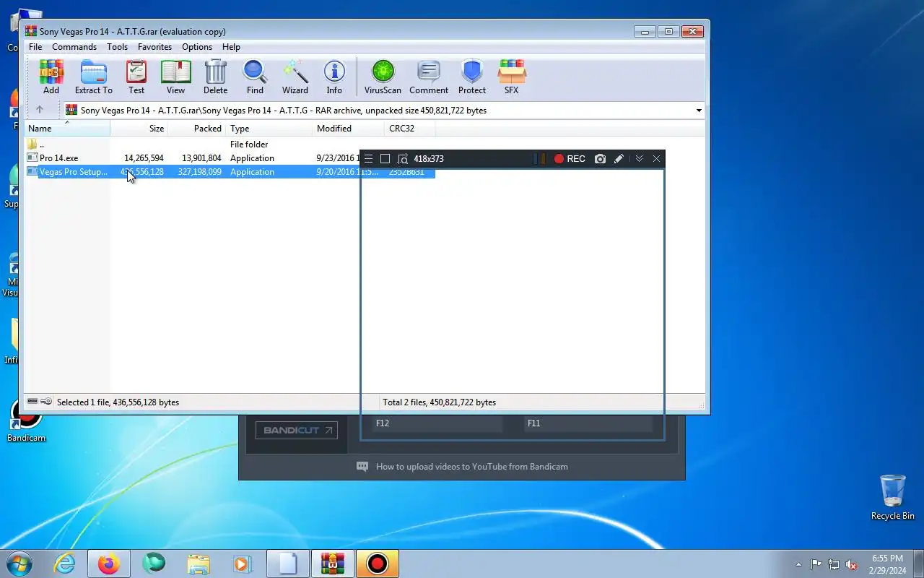Image resolution: width=924 pixels, height=578 pixels.
Task: Click the View toolbar icon
Action: 176,77
